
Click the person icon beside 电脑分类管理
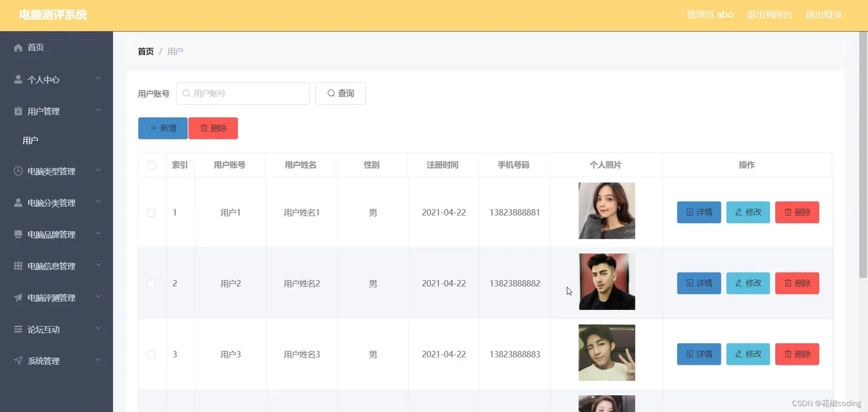18,203
